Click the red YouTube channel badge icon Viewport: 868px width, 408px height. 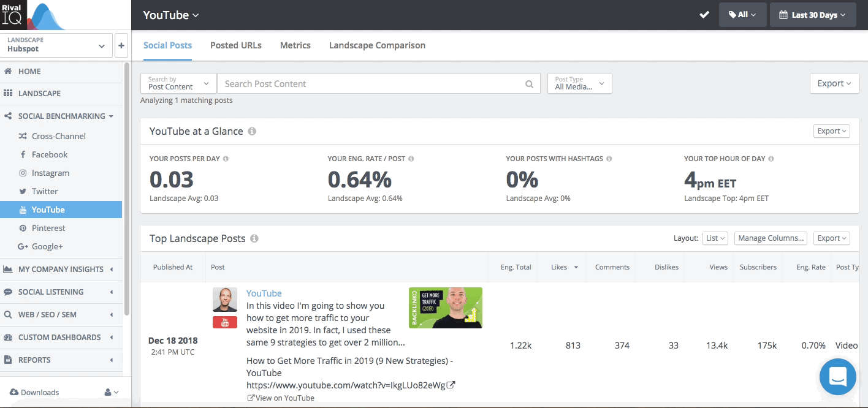pos(225,322)
